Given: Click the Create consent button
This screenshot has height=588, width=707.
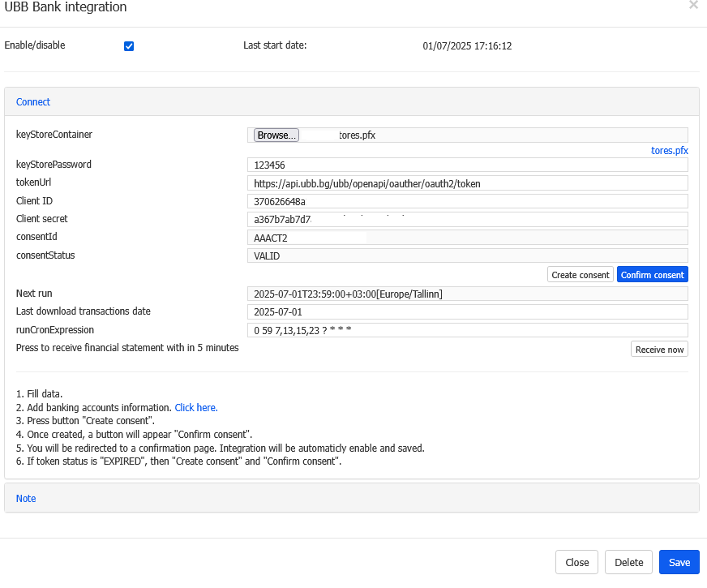Looking at the screenshot, I should (x=581, y=275).
